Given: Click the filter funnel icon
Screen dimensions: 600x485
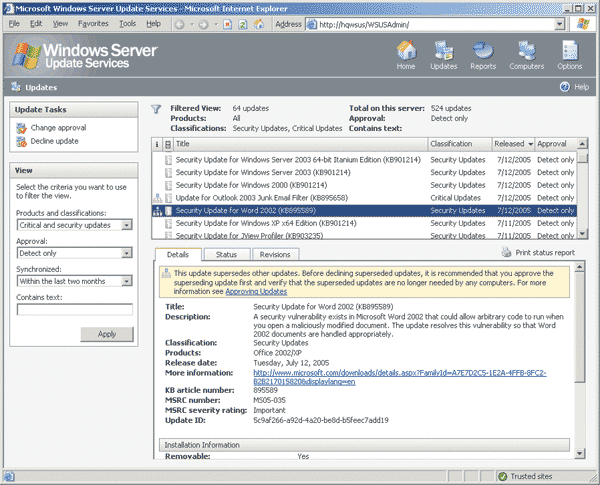Looking at the screenshot, I should coord(156,109).
